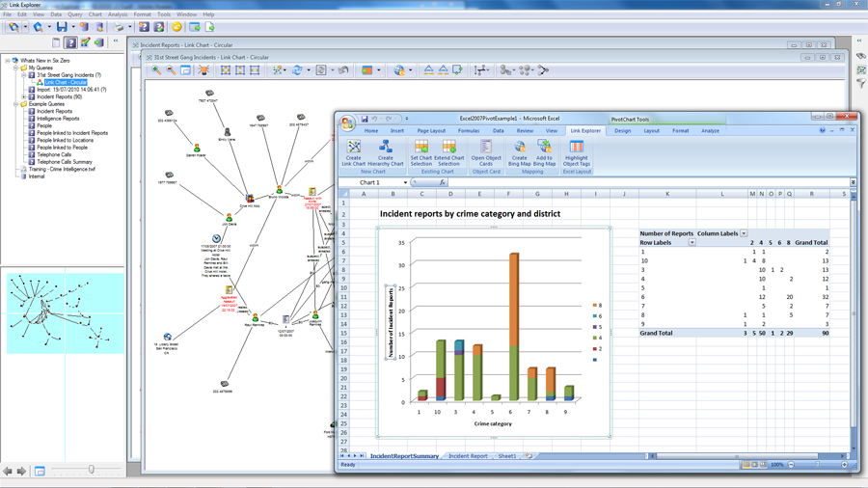868x488 pixels.
Task: Open the Column Labels filter dropdown
Action: click(x=744, y=233)
